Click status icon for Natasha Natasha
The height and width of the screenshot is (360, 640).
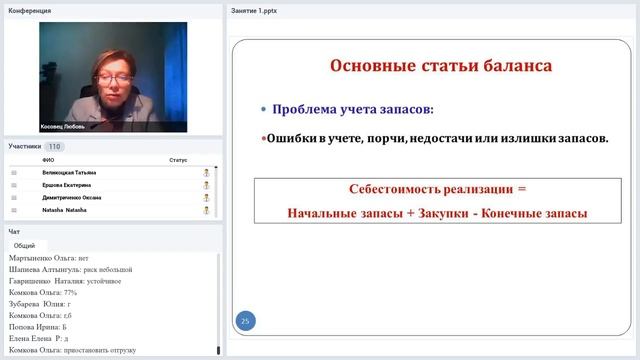coord(207,210)
